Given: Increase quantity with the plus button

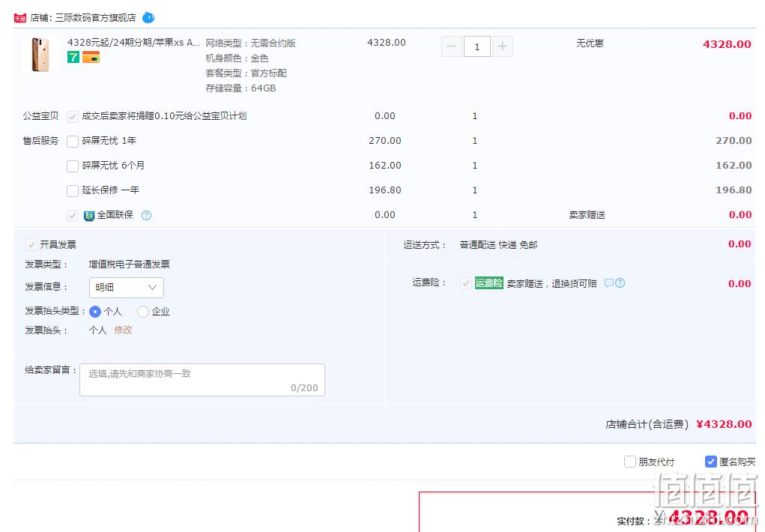Looking at the screenshot, I should [x=503, y=47].
